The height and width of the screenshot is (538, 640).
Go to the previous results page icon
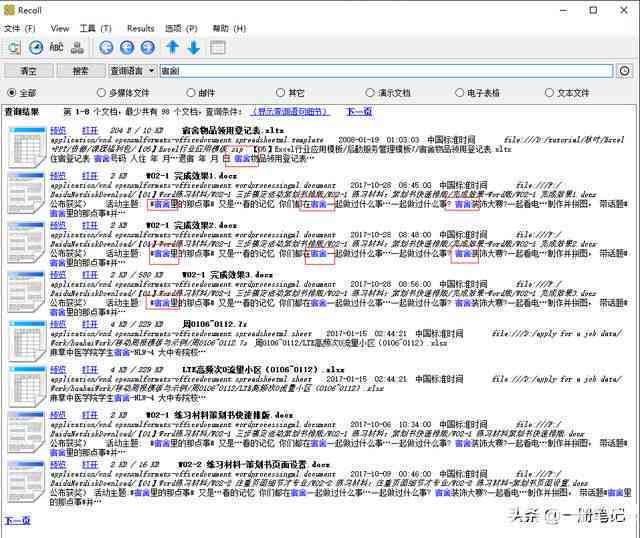click(127, 48)
